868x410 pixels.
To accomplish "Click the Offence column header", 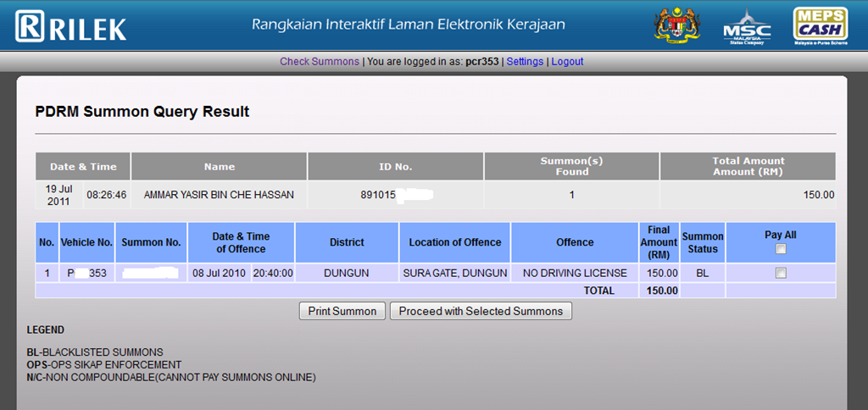I will tap(576, 242).
